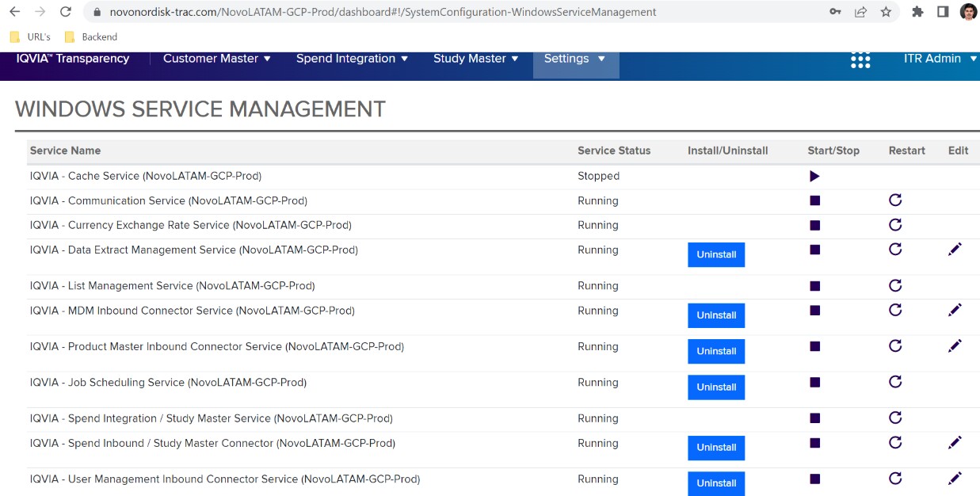
Task: Open the saved passwords key icon
Action: click(x=835, y=12)
